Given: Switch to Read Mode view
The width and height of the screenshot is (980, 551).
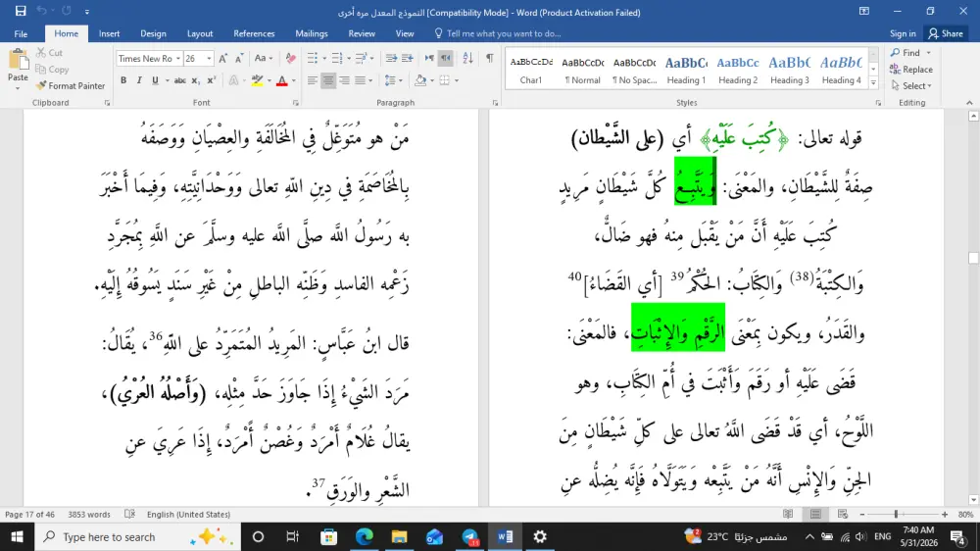Looking at the screenshot, I should point(788,514).
